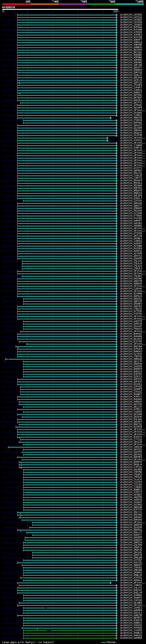Open hit UniRef100_B7FH64
Viewport: 146px width, 644px height.
131,27
